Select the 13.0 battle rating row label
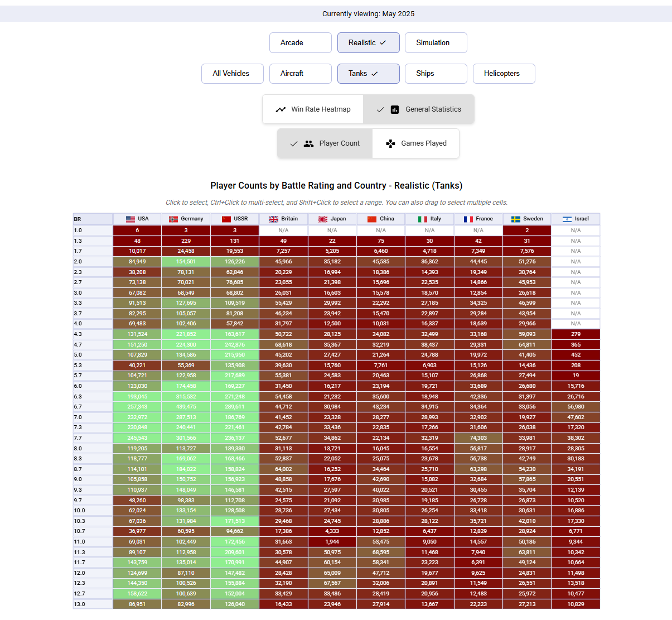The height and width of the screenshot is (620, 672). click(x=93, y=604)
